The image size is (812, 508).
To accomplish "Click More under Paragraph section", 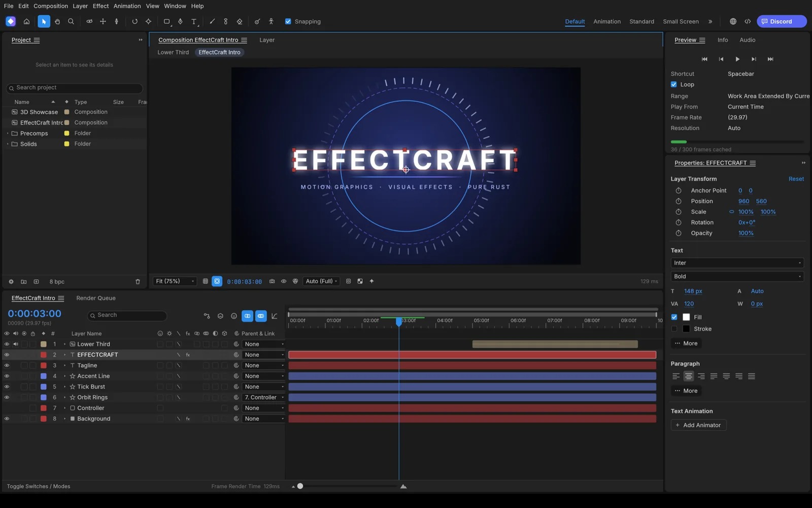I will tap(686, 391).
